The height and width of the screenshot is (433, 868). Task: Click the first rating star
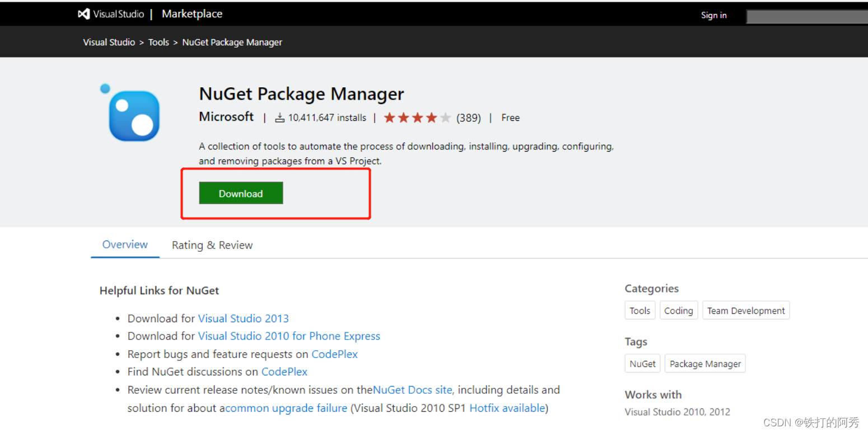pyautogui.click(x=389, y=117)
